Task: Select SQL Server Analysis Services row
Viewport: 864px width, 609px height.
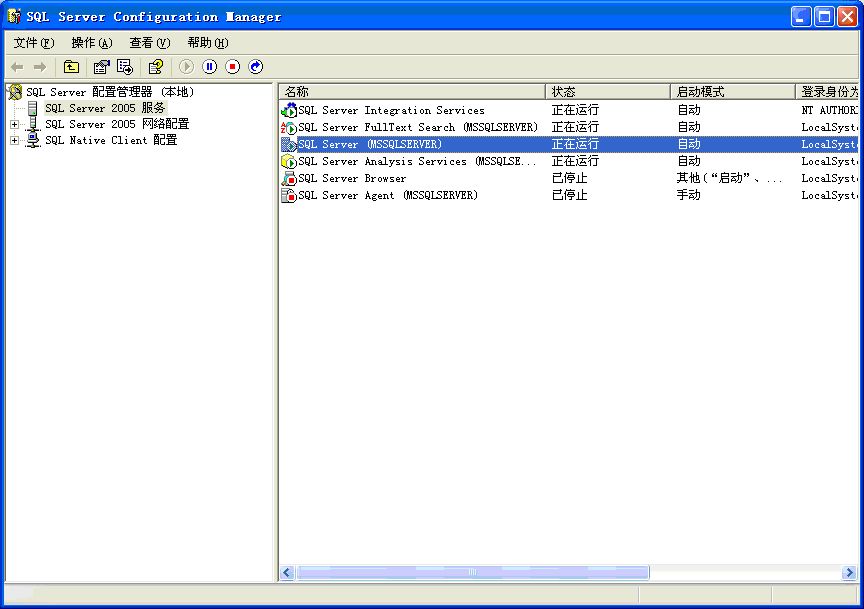Action: [569, 161]
